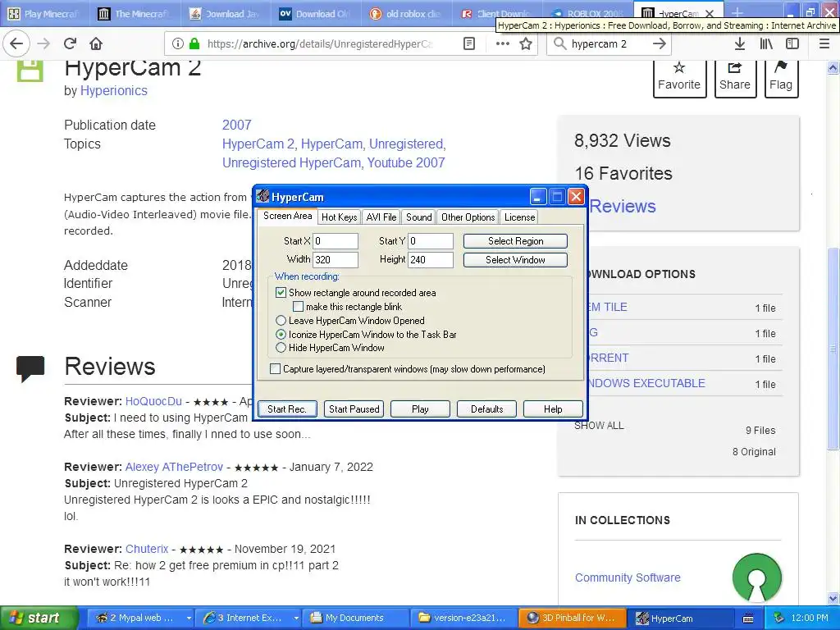This screenshot has height=630, width=840.
Task: Click the Start Rec. button
Action: point(287,409)
